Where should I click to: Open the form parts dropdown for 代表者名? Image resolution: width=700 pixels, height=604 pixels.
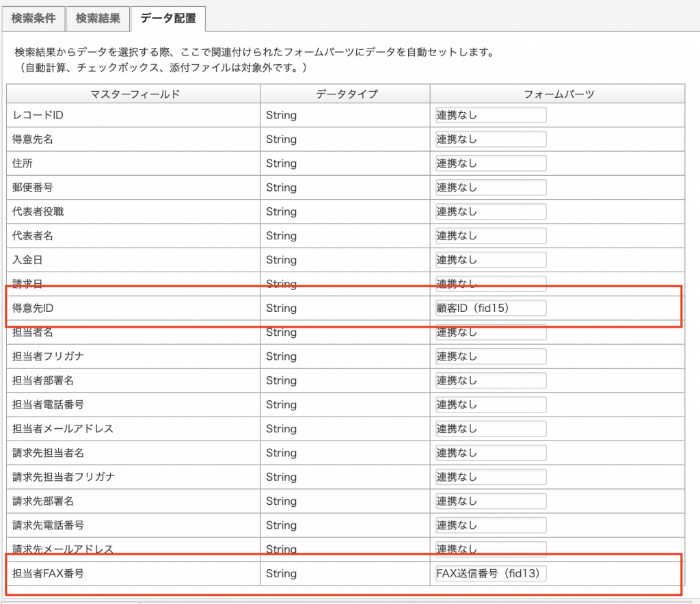coord(491,236)
